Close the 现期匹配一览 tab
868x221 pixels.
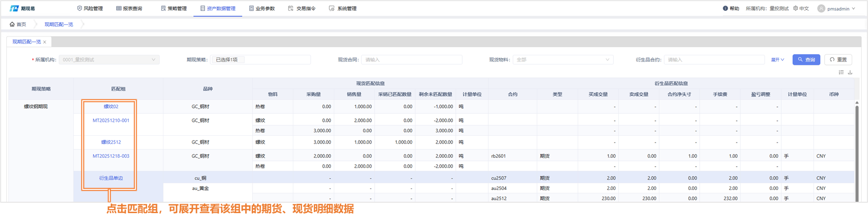click(45, 42)
